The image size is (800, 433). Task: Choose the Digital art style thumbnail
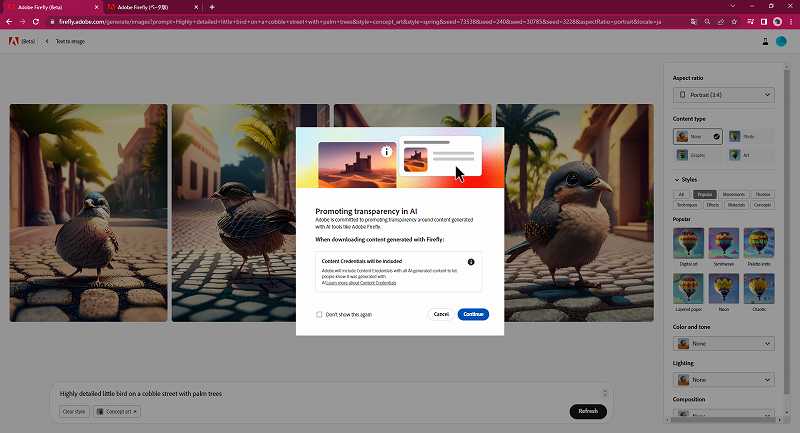[688, 243]
